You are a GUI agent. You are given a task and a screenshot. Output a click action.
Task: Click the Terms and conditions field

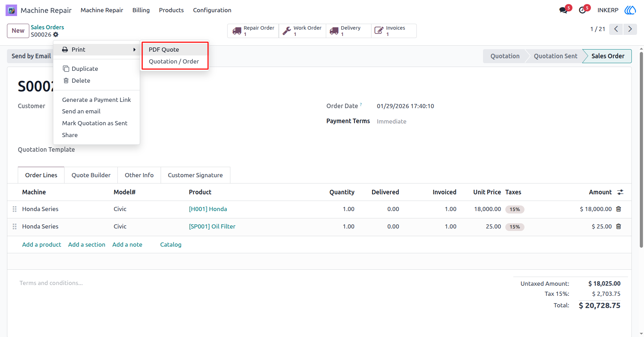(51, 283)
